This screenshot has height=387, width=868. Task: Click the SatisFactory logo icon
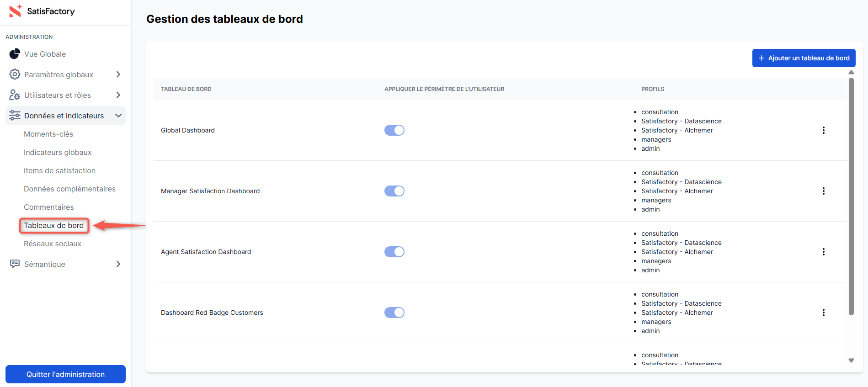click(16, 11)
